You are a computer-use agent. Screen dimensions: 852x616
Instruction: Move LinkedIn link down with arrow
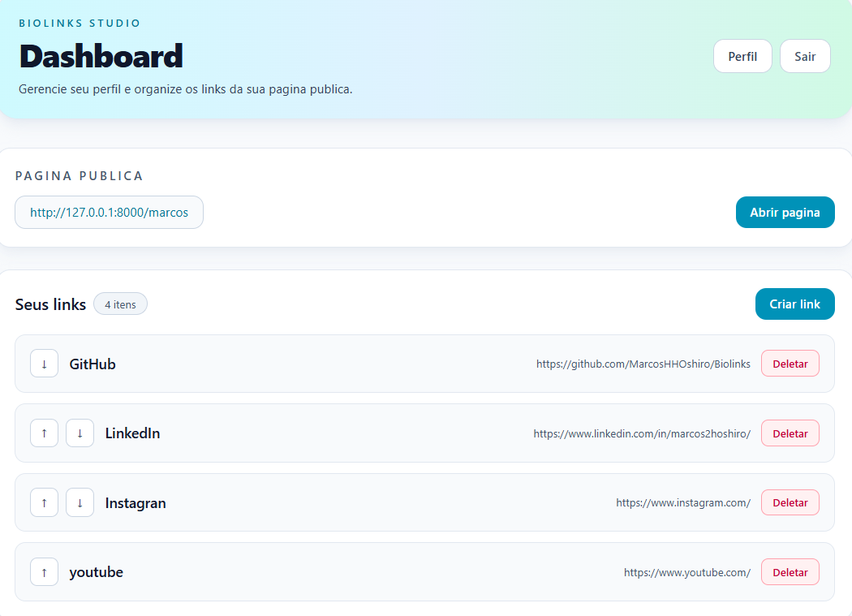pyautogui.click(x=80, y=433)
